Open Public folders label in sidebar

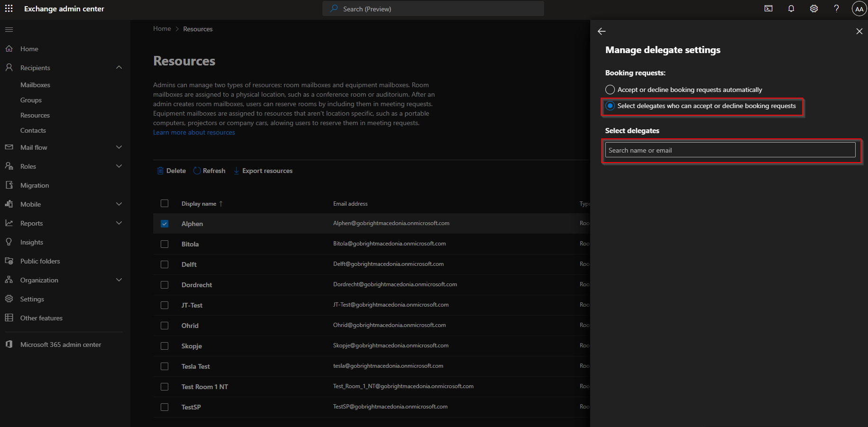40,261
